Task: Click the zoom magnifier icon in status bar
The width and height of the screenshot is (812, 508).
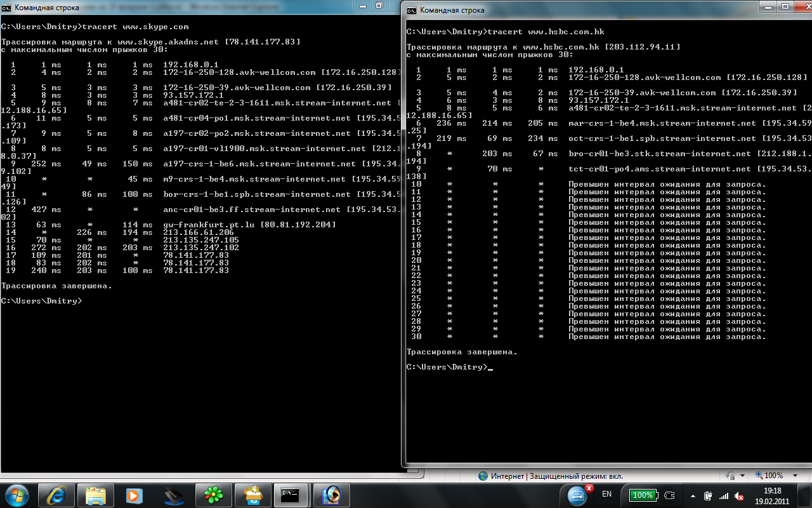Action: (x=759, y=476)
